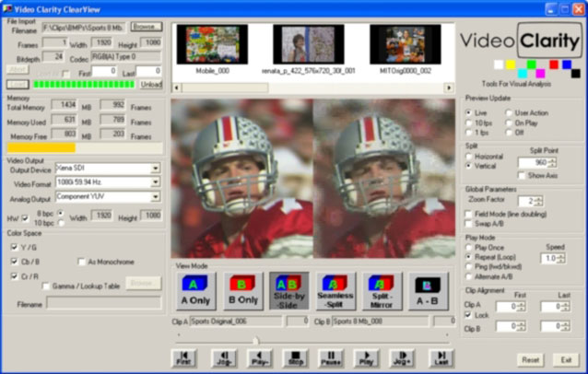Image resolution: width=588 pixels, height=374 pixels.
Task: Click the Exit button
Action: 566,360
